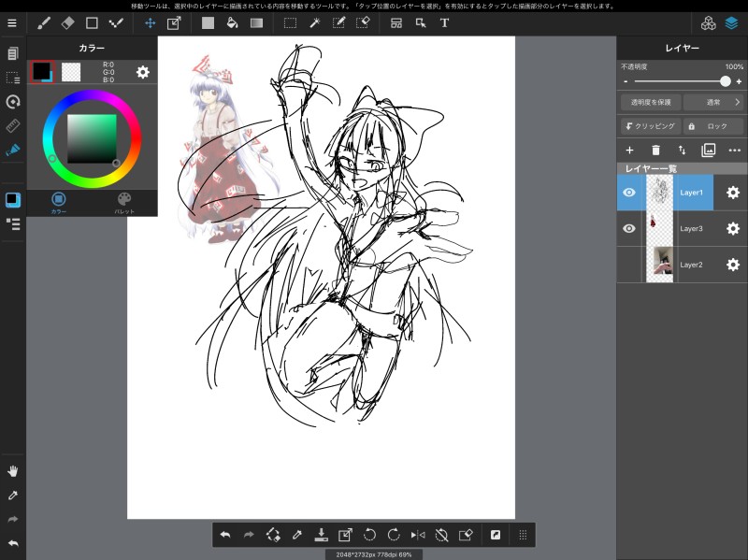
Task: Toggle the color panel sidebar icon
Action: pyautogui.click(x=13, y=200)
